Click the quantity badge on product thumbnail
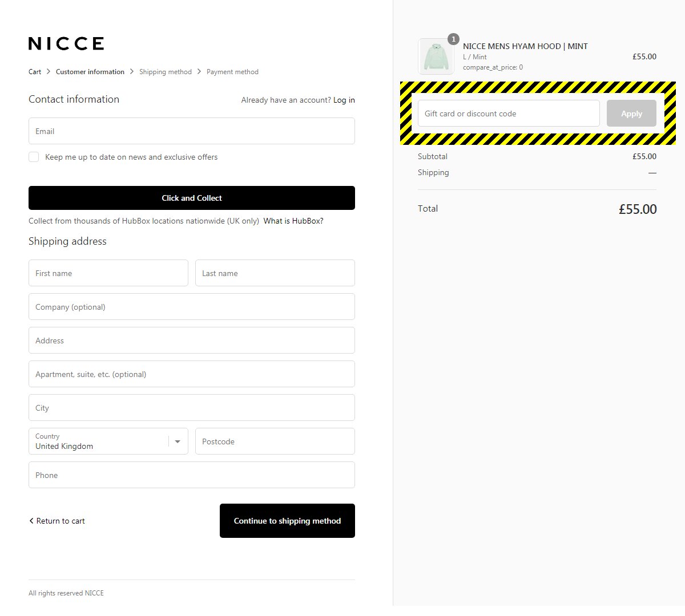This screenshot has height=616, width=685. (x=453, y=39)
